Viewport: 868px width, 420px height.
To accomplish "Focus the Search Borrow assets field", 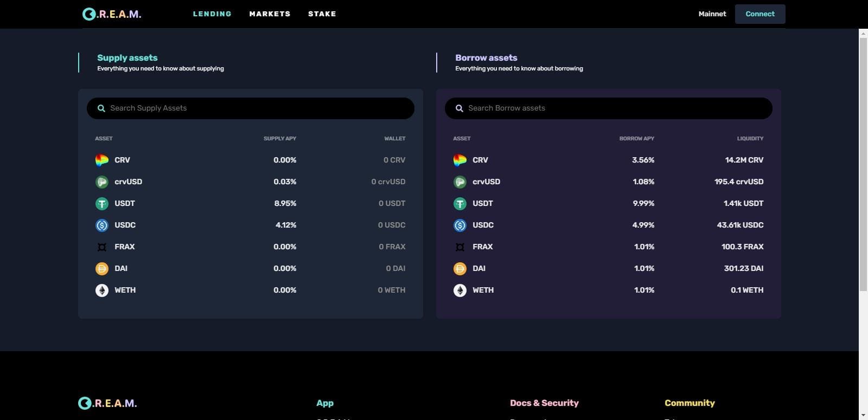I will (x=609, y=108).
